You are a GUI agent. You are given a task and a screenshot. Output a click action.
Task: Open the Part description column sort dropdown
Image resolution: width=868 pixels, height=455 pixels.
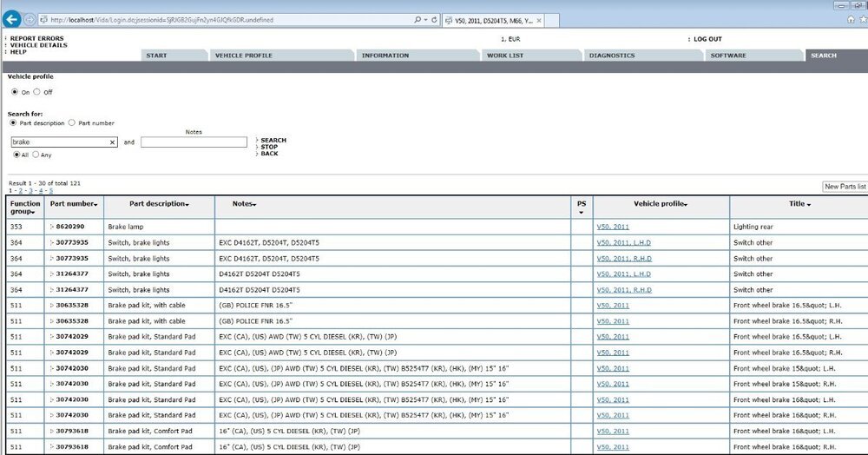187,204
